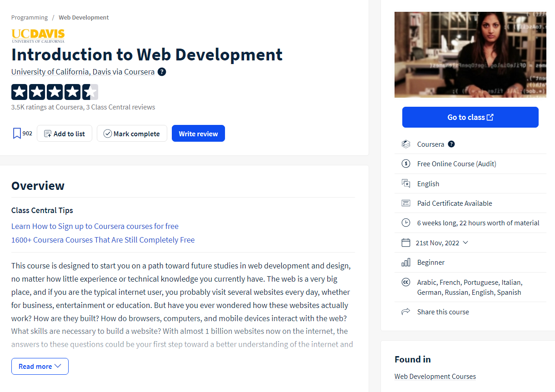555x392 pixels.
Task: Click the language icon beside English
Action: (406, 184)
